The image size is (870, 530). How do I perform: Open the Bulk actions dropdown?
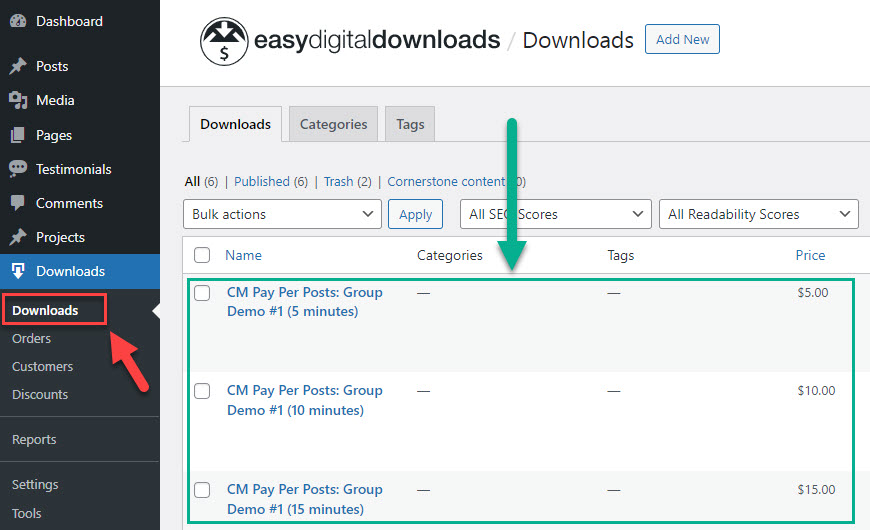[x=282, y=214]
